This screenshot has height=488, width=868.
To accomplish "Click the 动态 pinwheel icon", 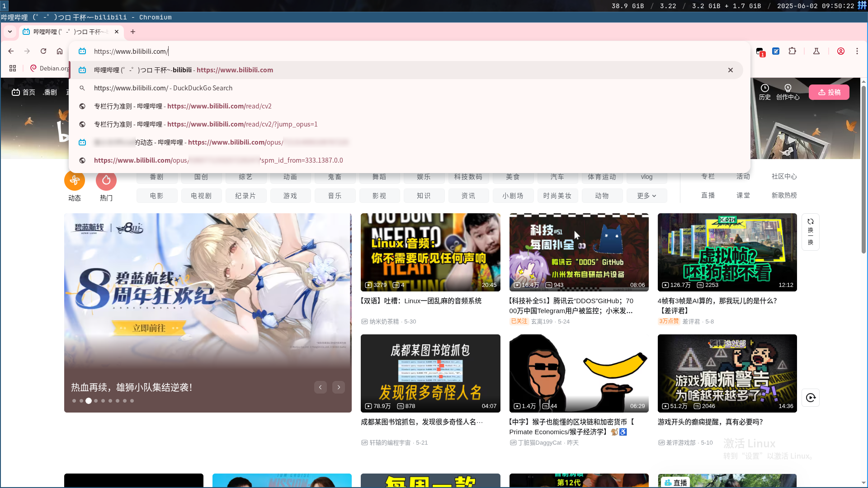I will click(x=75, y=181).
